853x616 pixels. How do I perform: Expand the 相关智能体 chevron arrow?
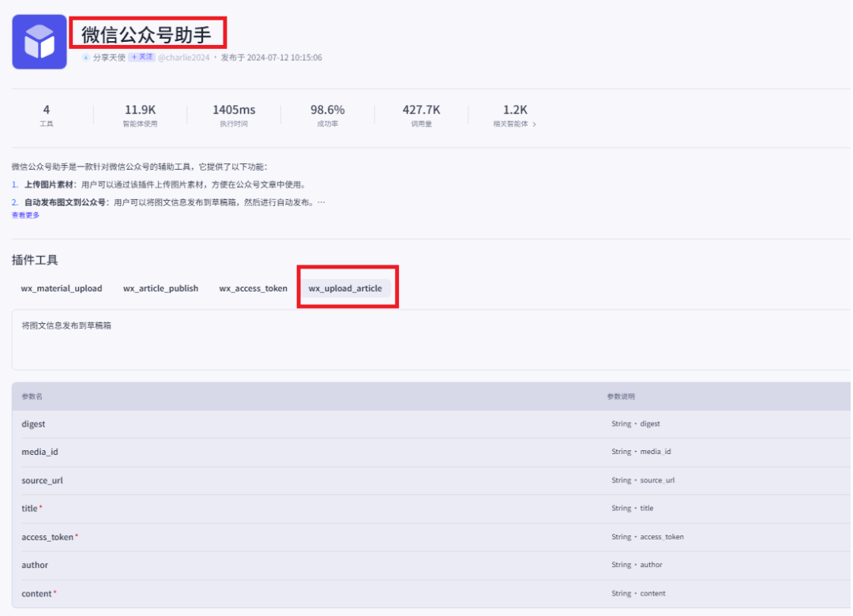click(534, 125)
